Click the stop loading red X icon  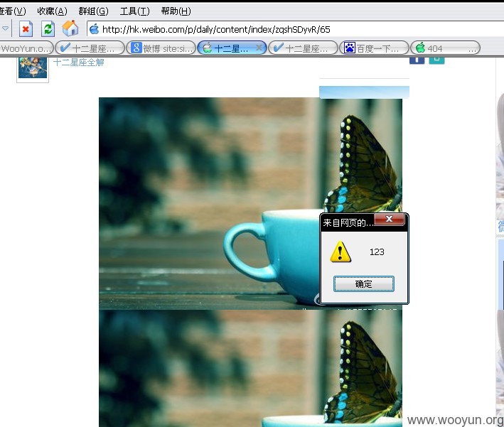26,29
